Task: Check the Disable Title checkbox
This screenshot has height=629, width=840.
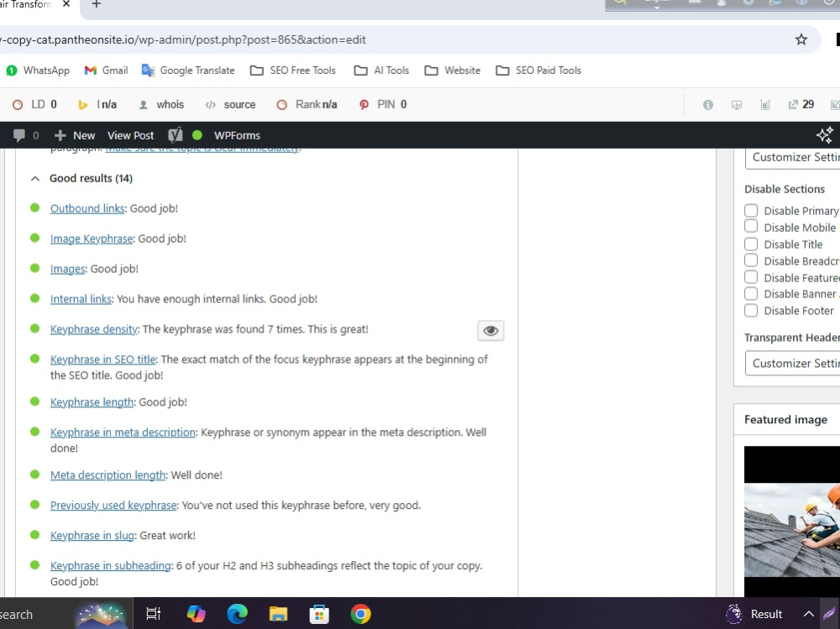Action: pos(751,244)
